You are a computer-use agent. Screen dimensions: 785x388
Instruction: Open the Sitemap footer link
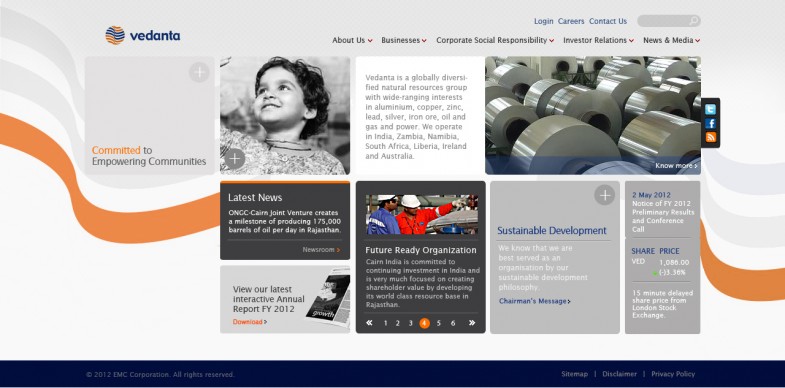click(574, 374)
